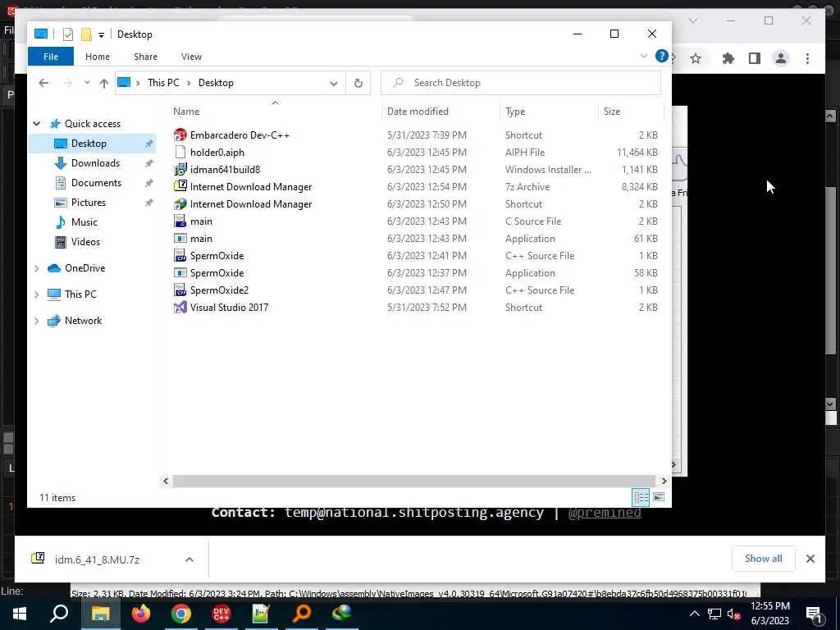Open Embarcadero Dev-C++ shortcut icon
Viewport: 840px width, 630px height.
tap(180, 135)
